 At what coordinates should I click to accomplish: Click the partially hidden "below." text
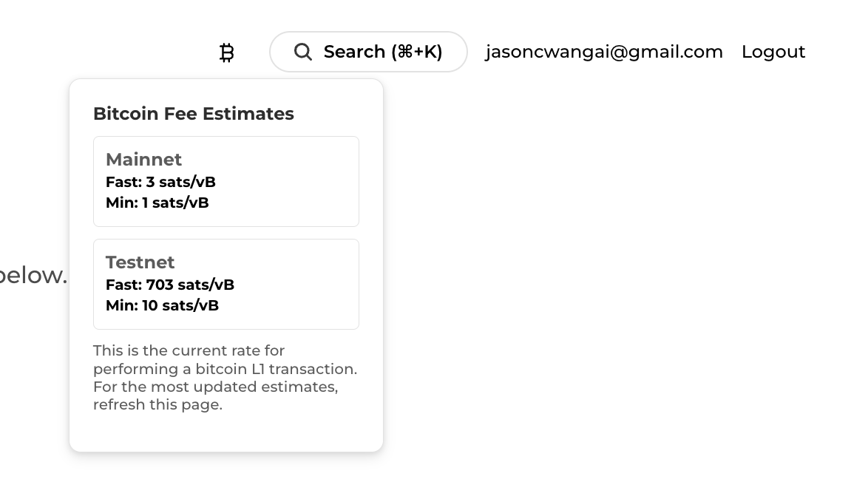click(x=33, y=275)
